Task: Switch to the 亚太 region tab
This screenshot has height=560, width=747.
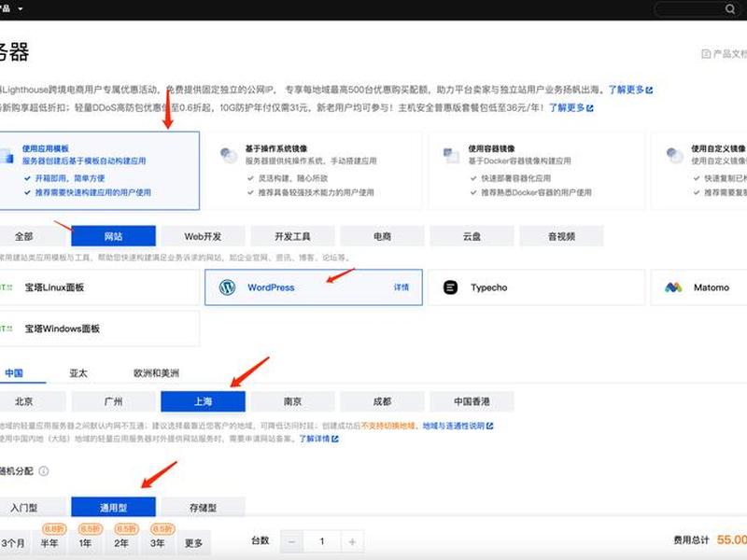Action: [78, 372]
